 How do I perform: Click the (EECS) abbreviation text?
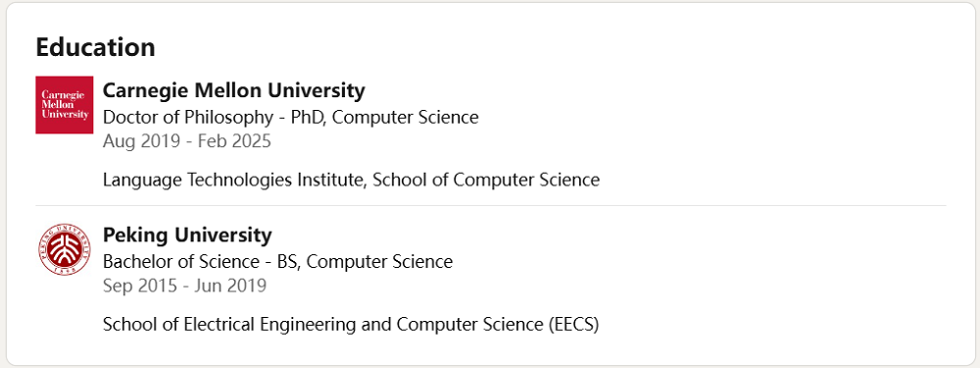pyautogui.click(x=573, y=324)
